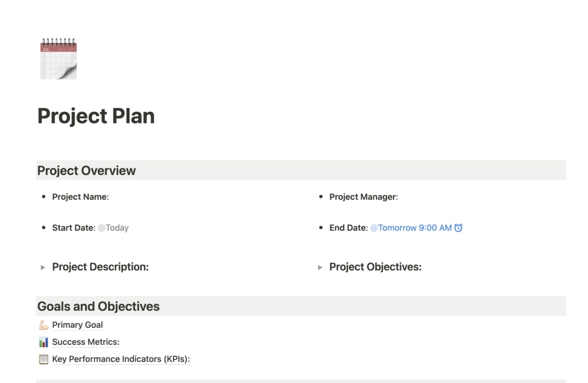Viewport: 588px width, 383px height.
Task: Expand the Project Description toggle
Action: (43, 268)
